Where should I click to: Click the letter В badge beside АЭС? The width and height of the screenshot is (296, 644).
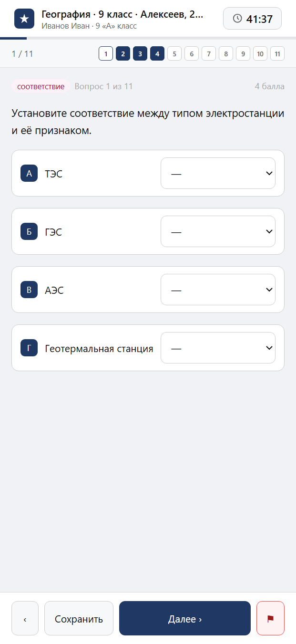(x=29, y=290)
